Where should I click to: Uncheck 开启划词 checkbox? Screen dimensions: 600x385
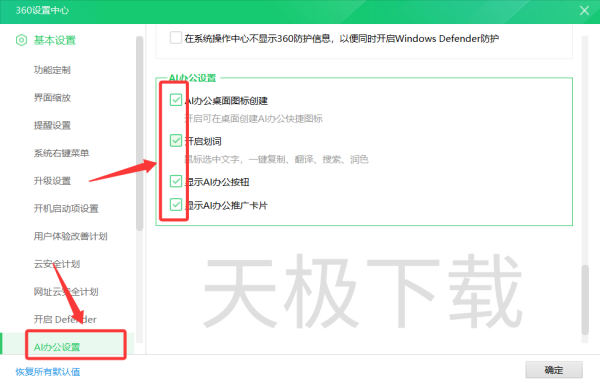pos(176,140)
